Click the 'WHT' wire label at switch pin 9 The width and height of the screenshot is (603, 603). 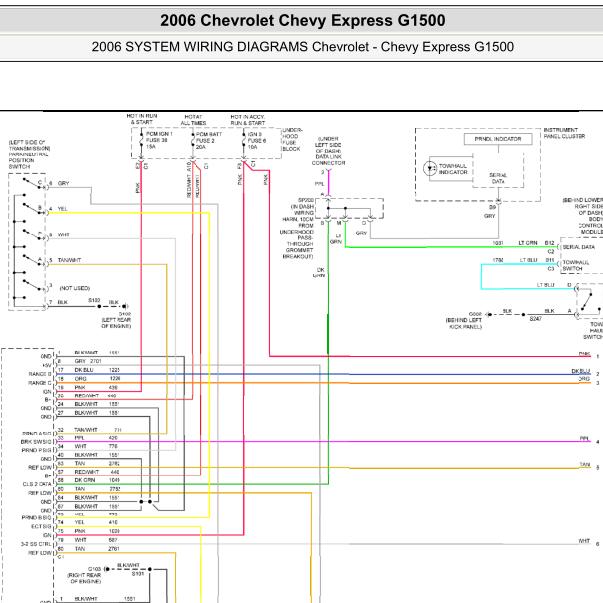[x=63, y=235]
